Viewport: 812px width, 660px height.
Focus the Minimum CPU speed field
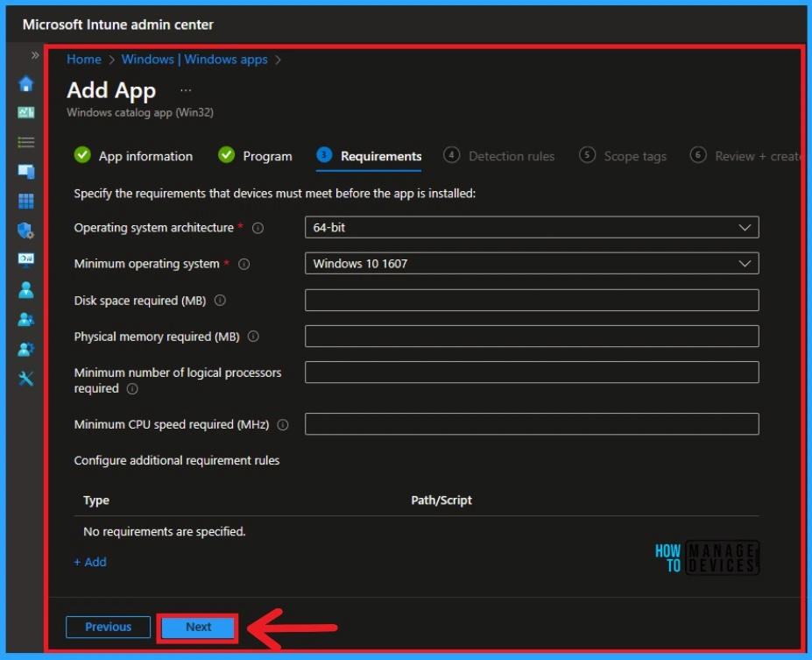[x=532, y=424]
